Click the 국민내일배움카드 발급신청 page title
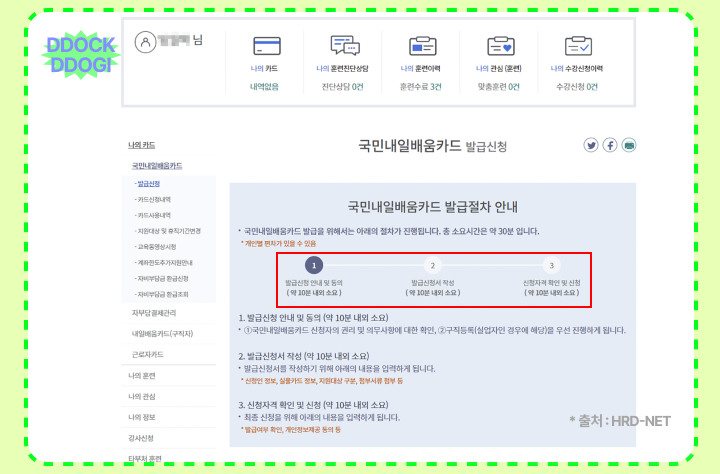 [433, 146]
